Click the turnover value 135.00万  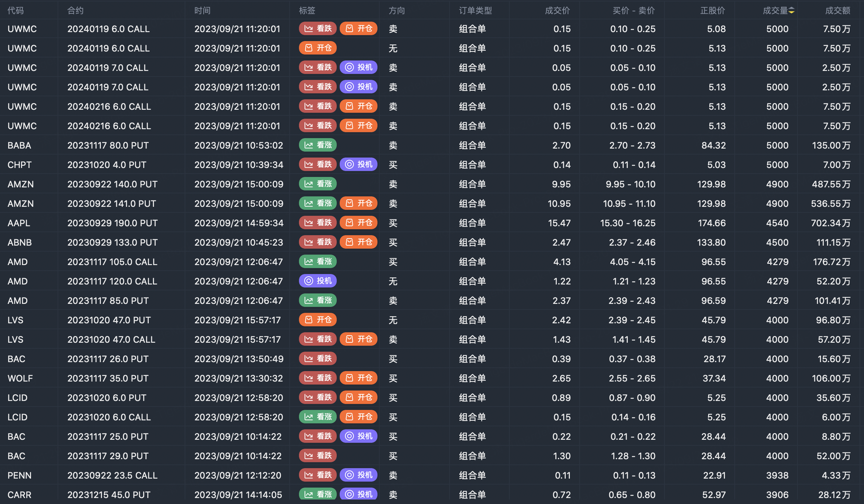(x=831, y=145)
